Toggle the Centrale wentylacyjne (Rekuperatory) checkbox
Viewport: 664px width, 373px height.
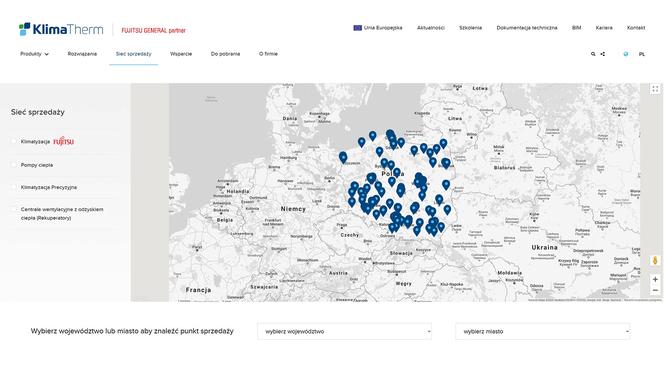point(14,209)
